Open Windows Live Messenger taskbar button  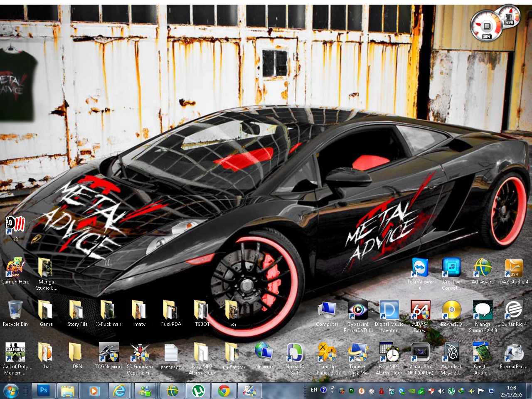[145, 391]
